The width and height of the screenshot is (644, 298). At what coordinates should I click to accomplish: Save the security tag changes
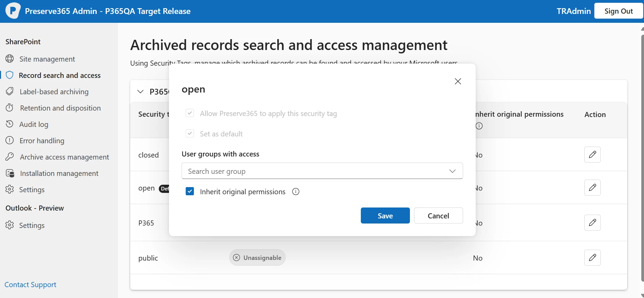click(385, 215)
